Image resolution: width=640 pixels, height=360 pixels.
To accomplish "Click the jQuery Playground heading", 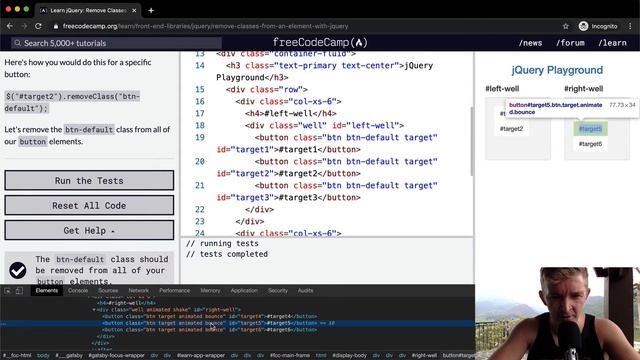I will click(x=557, y=70).
